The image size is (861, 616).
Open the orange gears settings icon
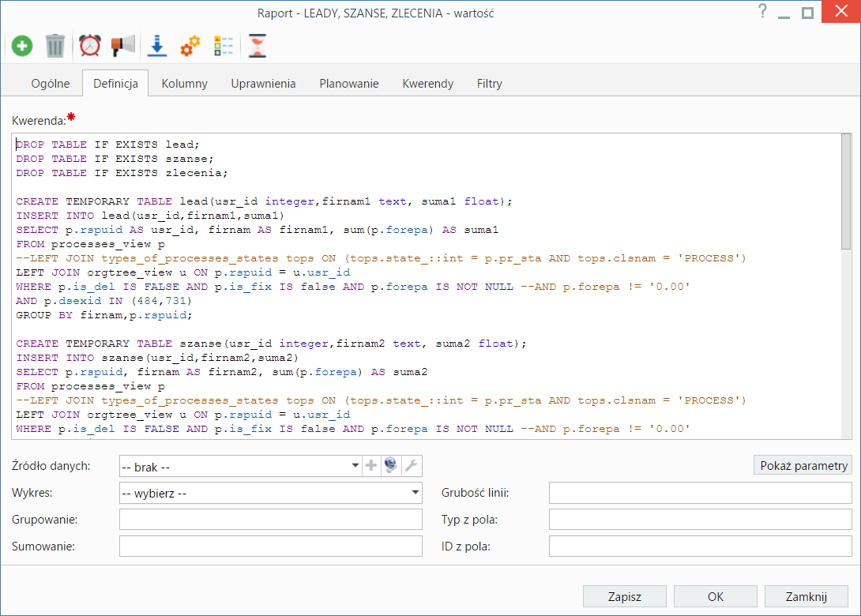(190, 46)
